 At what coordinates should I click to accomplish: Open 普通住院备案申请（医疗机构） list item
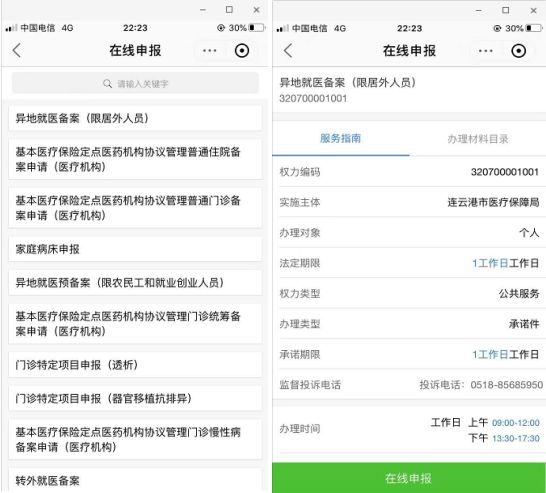tap(135, 159)
